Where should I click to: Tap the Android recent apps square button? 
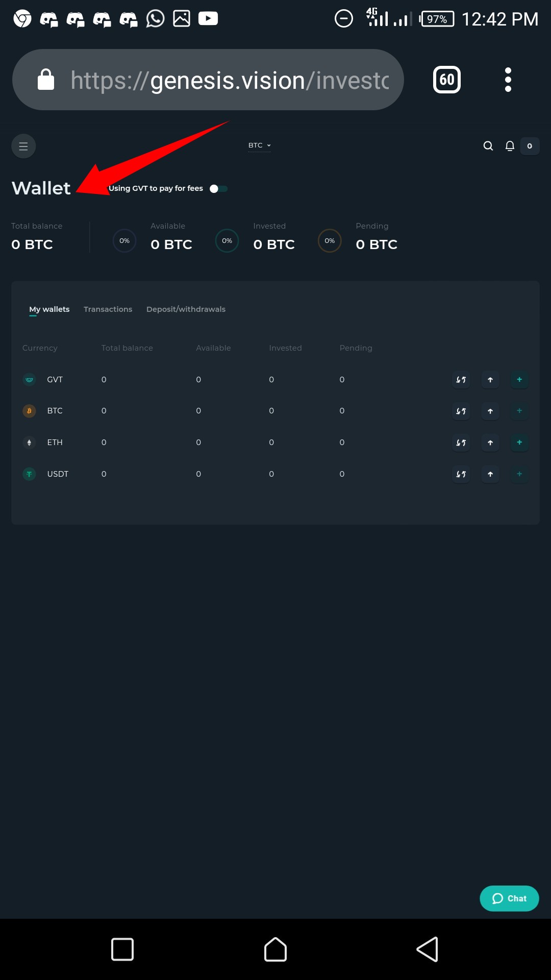tap(122, 949)
